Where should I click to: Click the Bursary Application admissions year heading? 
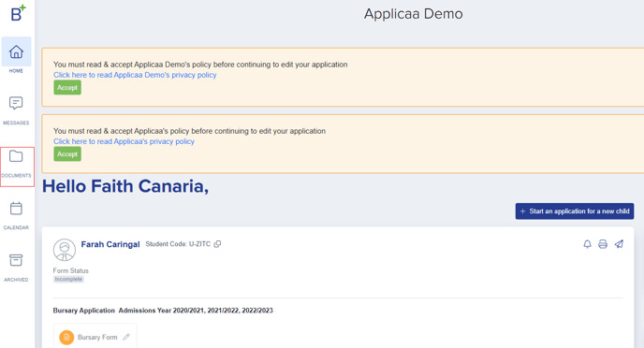(x=163, y=311)
